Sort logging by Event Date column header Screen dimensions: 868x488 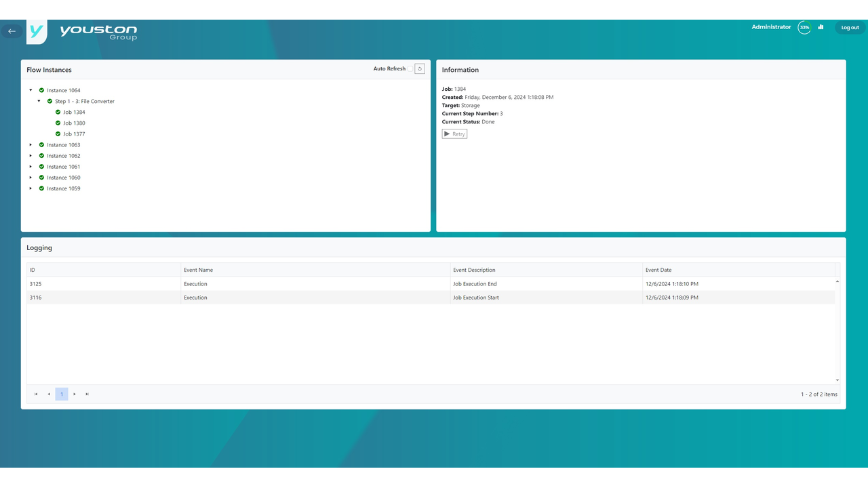[739, 270]
